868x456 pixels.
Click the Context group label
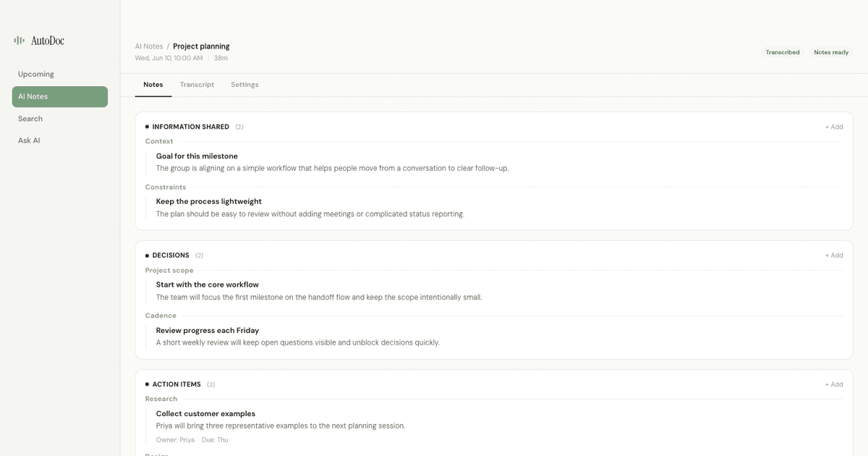coord(159,142)
